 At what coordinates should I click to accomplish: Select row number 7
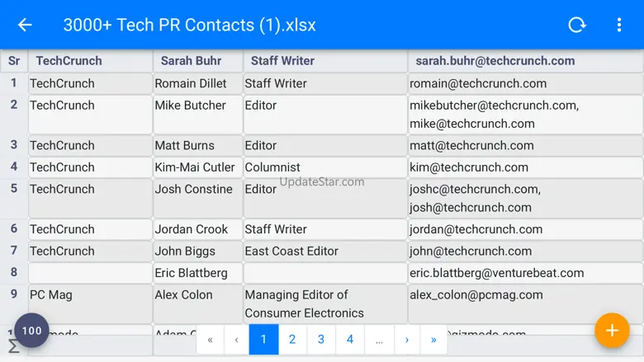point(14,250)
